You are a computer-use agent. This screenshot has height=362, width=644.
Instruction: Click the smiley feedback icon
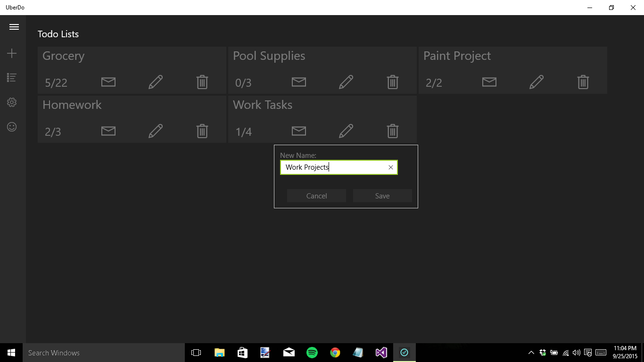(x=12, y=127)
